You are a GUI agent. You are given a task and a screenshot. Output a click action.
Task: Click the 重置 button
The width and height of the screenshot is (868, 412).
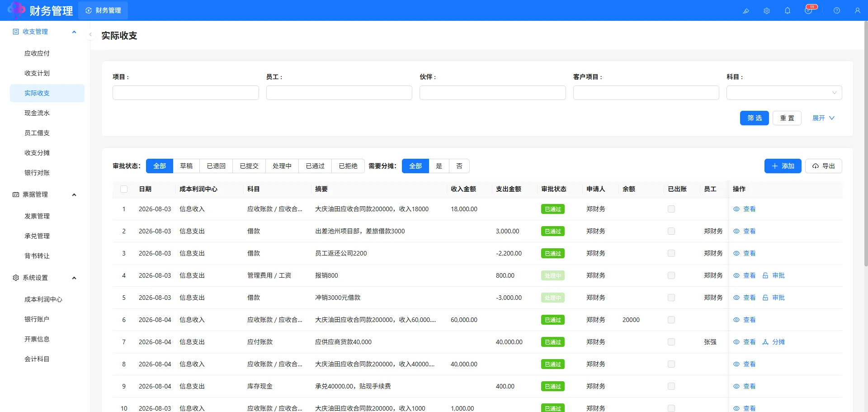coord(787,118)
